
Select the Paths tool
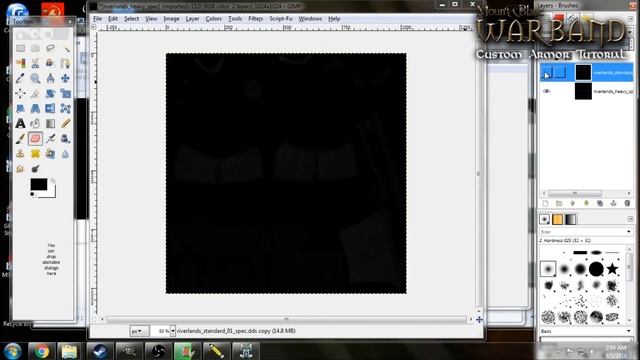(65, 63)
